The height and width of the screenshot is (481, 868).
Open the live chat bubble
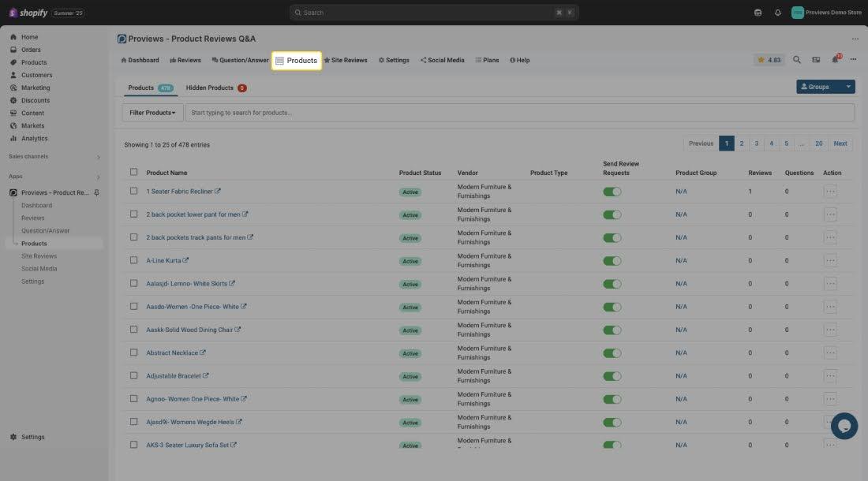point(844,426)
